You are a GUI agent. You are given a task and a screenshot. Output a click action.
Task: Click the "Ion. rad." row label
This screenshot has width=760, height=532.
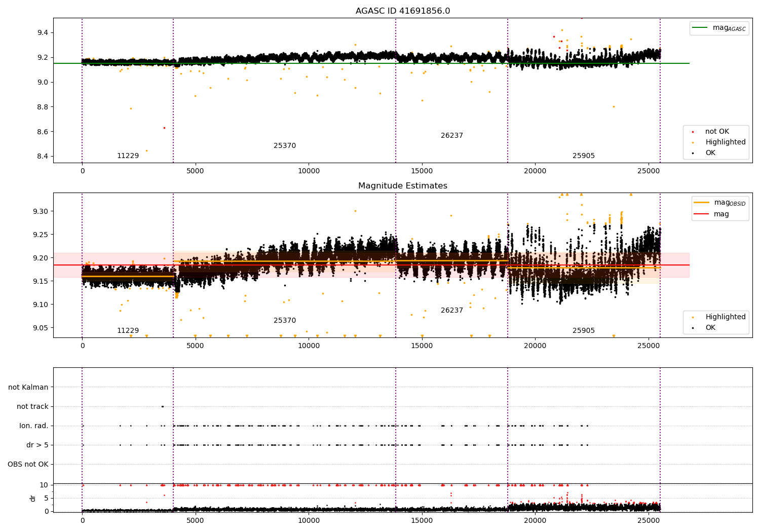click(x=34, y=426)
